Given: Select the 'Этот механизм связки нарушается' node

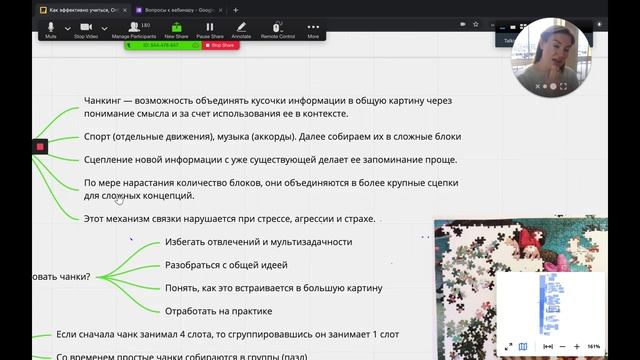Looking at the screenshot, I should pyautogui.click(x=229, y=219).
